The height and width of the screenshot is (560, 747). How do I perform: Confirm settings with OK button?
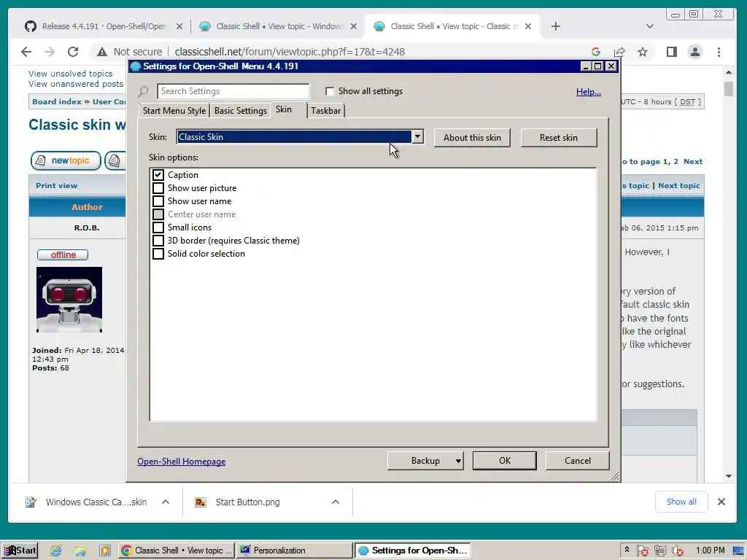point(505,461)
